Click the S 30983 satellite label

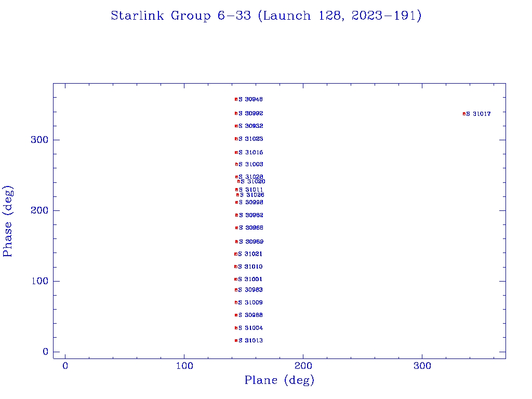pos(250,290)
